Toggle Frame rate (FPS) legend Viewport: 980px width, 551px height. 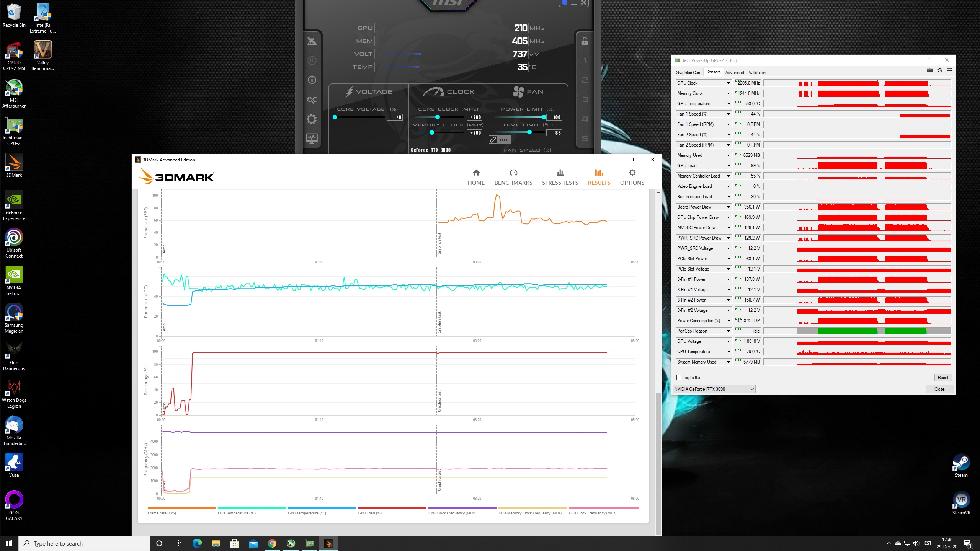click(x=181, y=511)
